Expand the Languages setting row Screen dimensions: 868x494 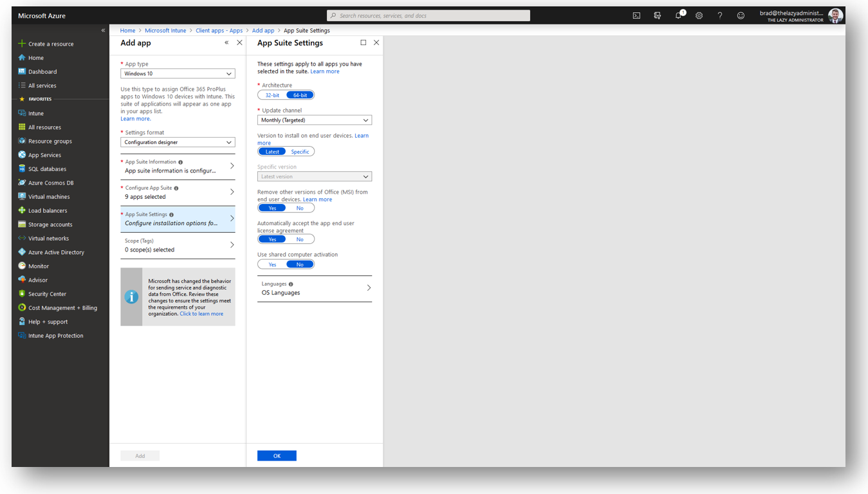(x=315, y=288)
